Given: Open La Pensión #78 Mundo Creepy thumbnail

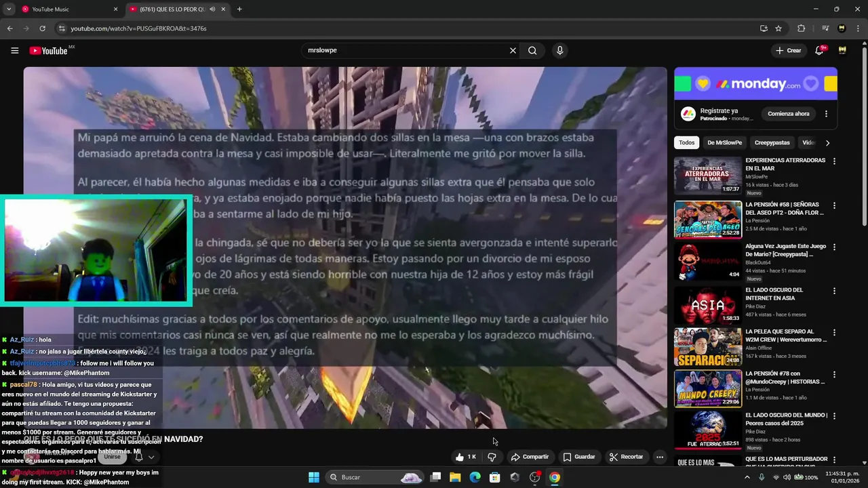Looking at the screenshot, I should (x=707, y=388).
